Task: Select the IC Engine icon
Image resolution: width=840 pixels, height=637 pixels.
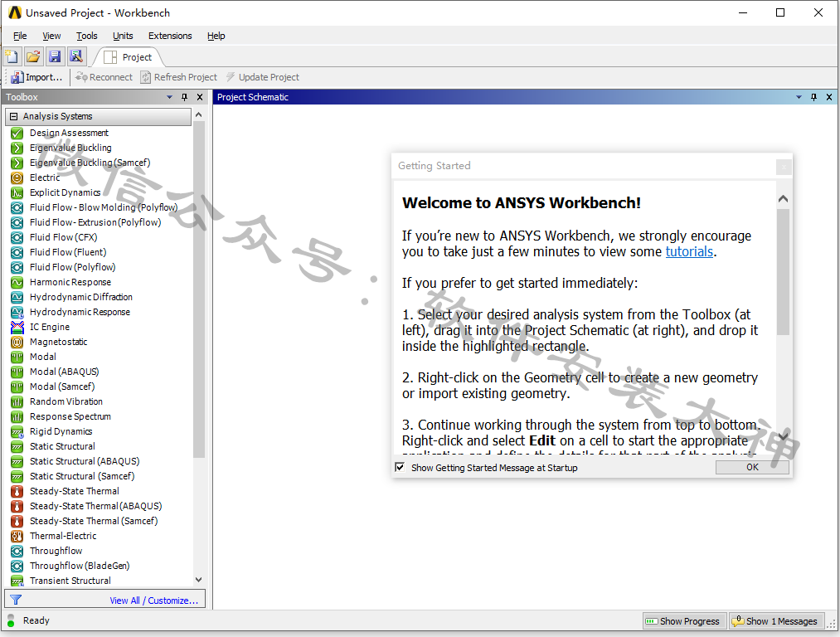Action: [x=17, y=327]
